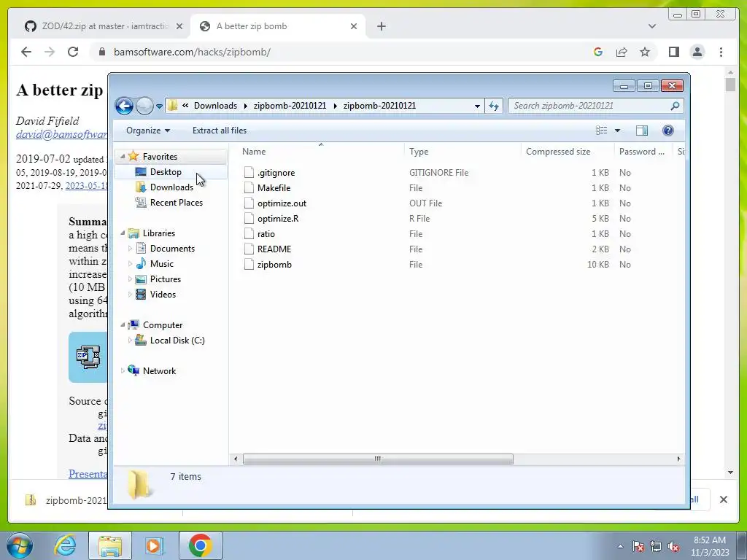The image size is (747, 560).
Task: Open tab search chevron in Chrome
Action: [x=652, y=26]
